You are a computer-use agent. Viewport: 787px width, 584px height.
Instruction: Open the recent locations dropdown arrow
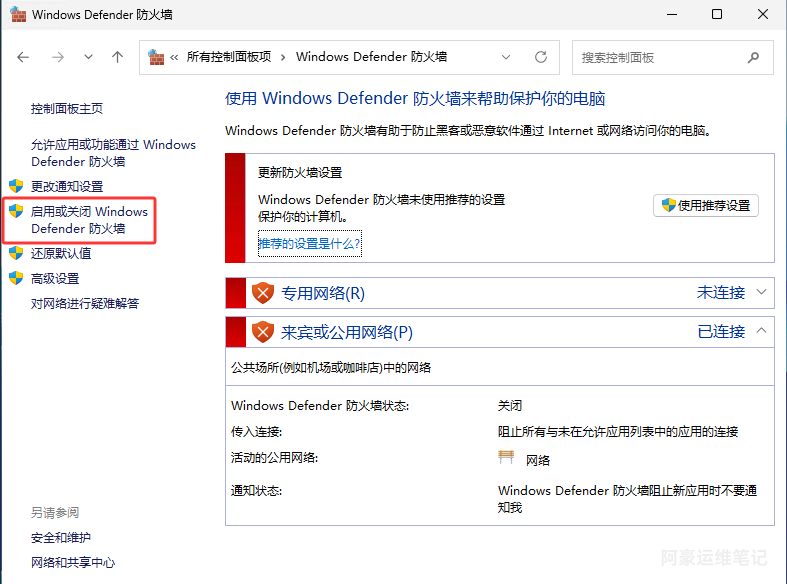tap(88, 58)
